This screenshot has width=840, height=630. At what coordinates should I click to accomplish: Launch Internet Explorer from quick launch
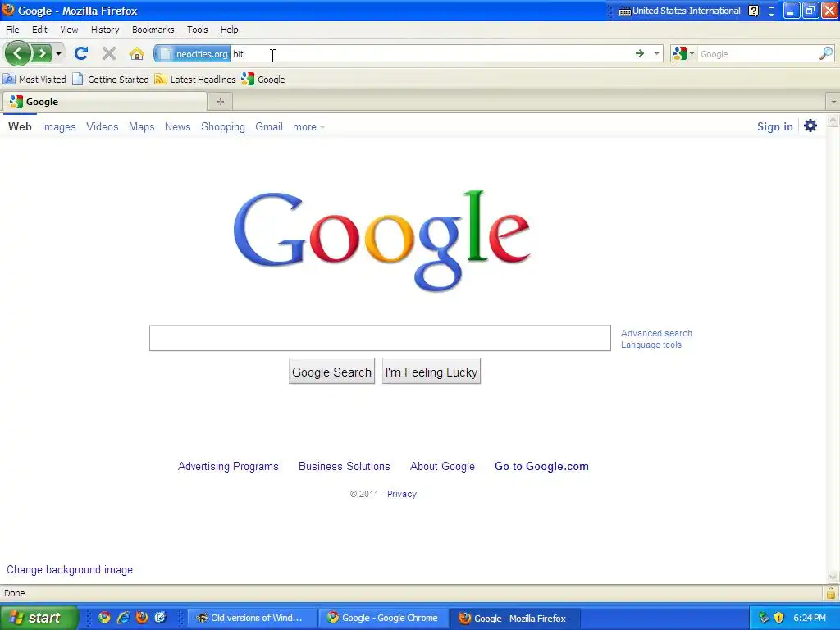123,618
